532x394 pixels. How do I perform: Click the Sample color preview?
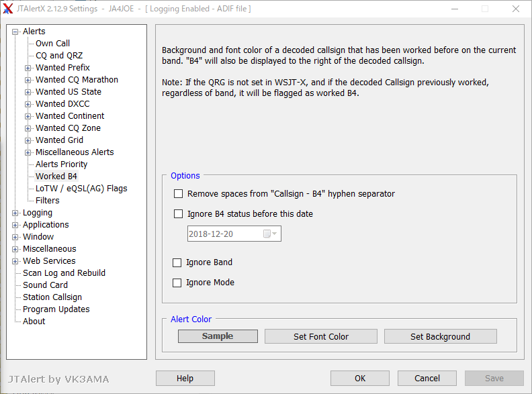218,336
